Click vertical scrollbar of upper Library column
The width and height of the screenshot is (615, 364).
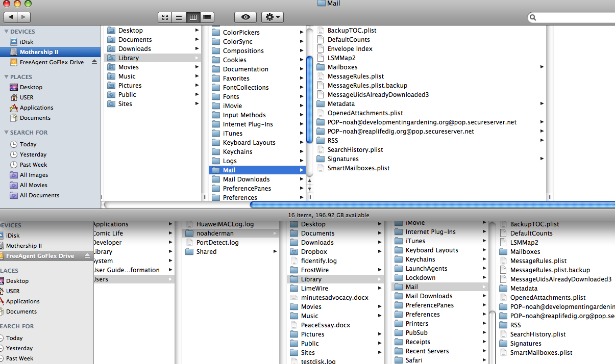(309, 99)
